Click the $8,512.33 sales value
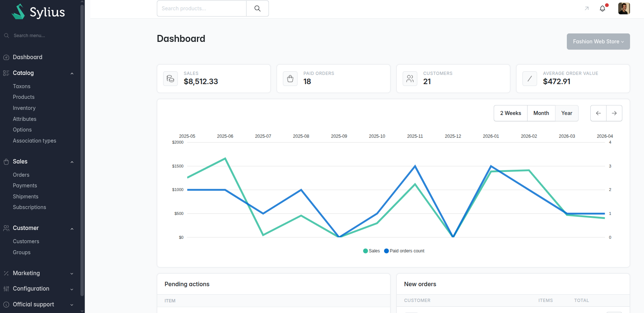The width and height of the screenshot is (644, 313). pyautogui.click(x=201, y=82)
